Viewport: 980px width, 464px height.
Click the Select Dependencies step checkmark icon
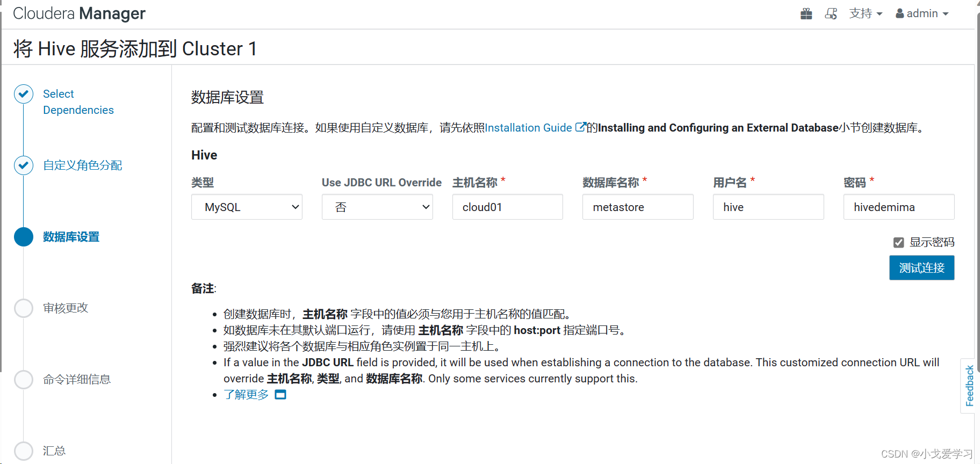click(x=24, y=94)
